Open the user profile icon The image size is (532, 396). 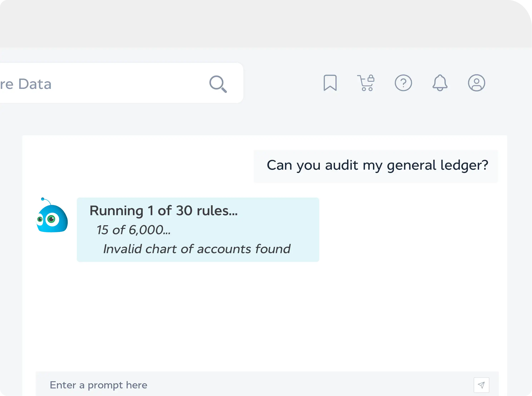click(476, 83)
